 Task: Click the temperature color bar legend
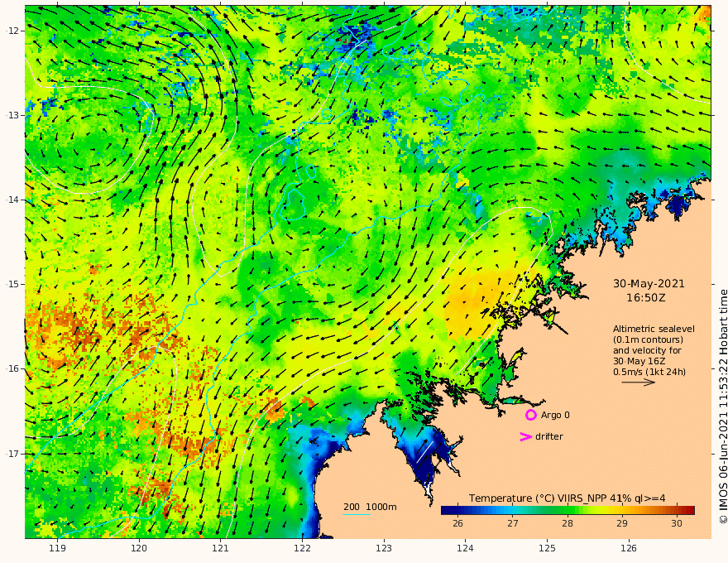(x=568, y=510)
